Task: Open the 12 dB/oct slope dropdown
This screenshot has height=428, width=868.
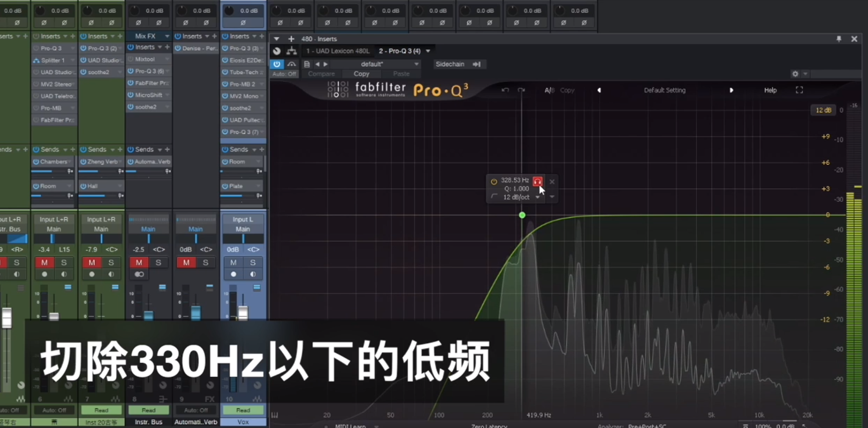Action: tap(538, 198)
